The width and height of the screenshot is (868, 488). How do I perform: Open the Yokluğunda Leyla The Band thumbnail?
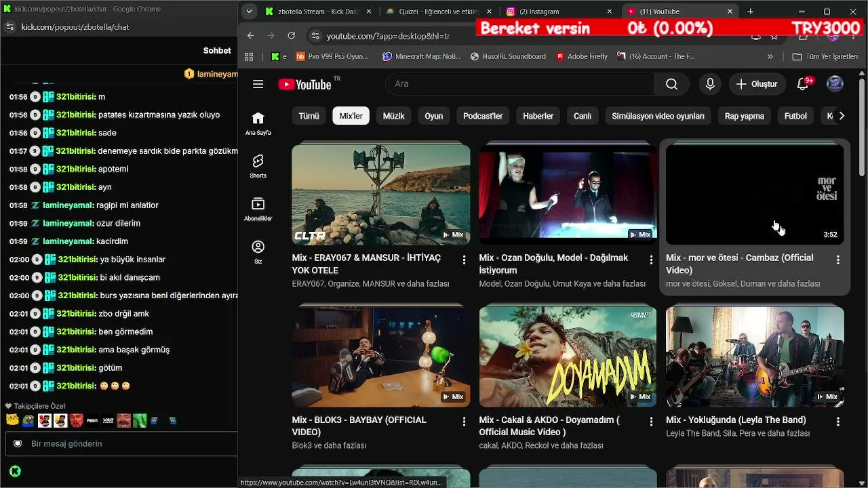(755, 357)
